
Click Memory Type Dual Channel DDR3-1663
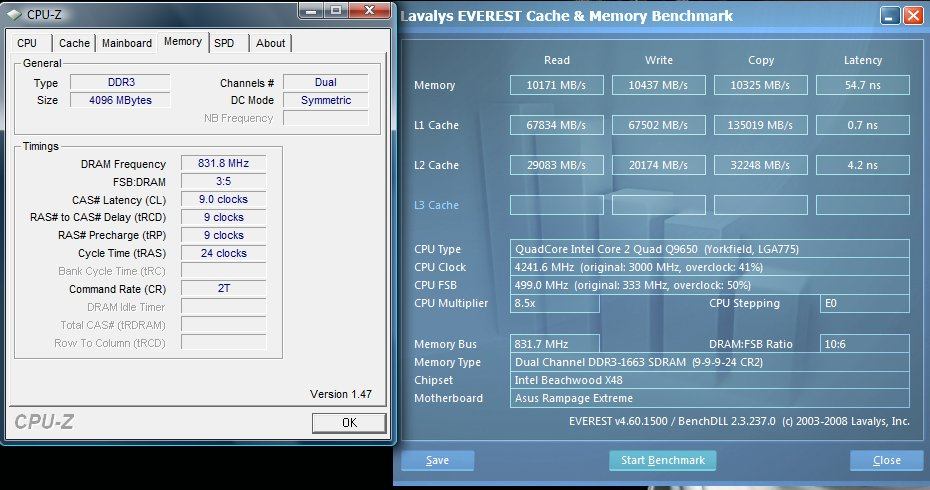(709, 362)
